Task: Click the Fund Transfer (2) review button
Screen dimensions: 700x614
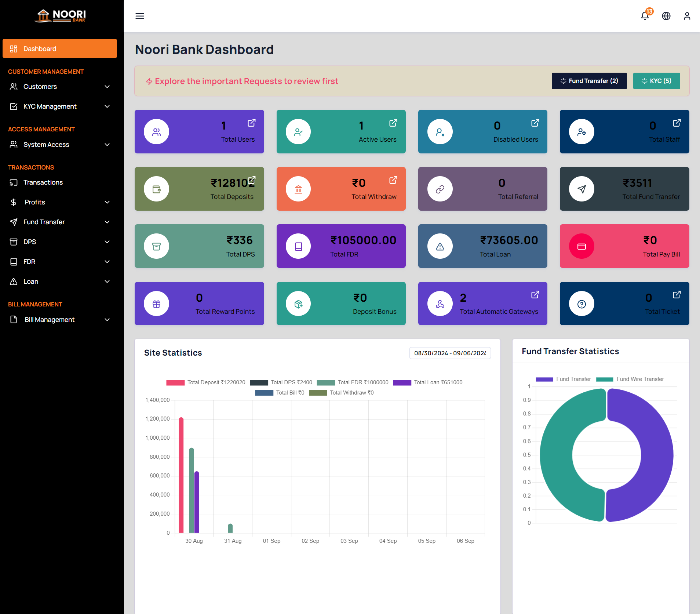Action: (x=588, y=81)
